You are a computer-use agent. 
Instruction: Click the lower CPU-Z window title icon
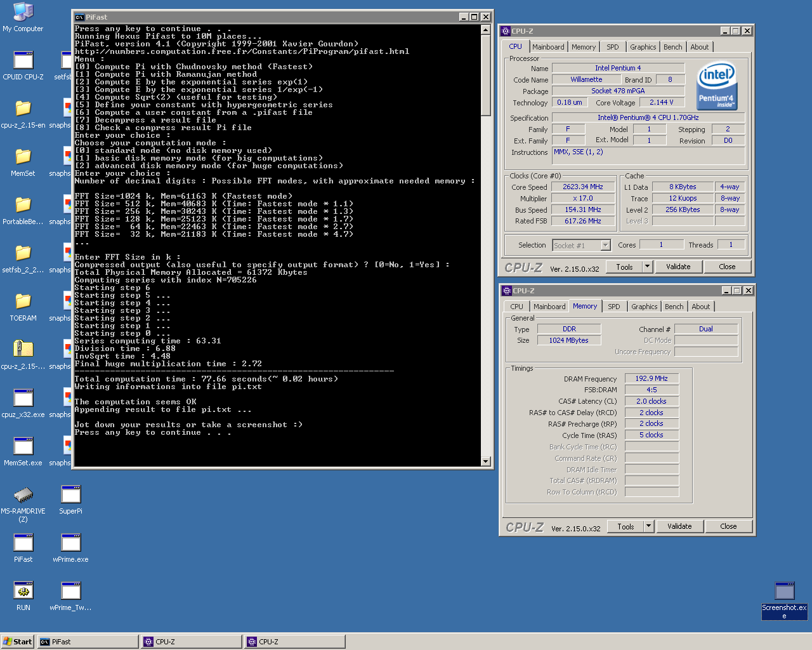[x=507, y=290]
